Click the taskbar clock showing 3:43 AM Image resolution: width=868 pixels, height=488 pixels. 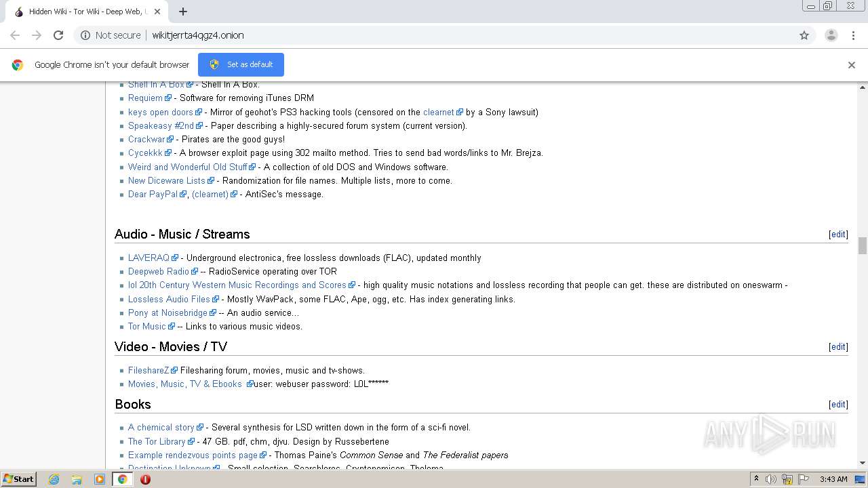click(833, 479)
